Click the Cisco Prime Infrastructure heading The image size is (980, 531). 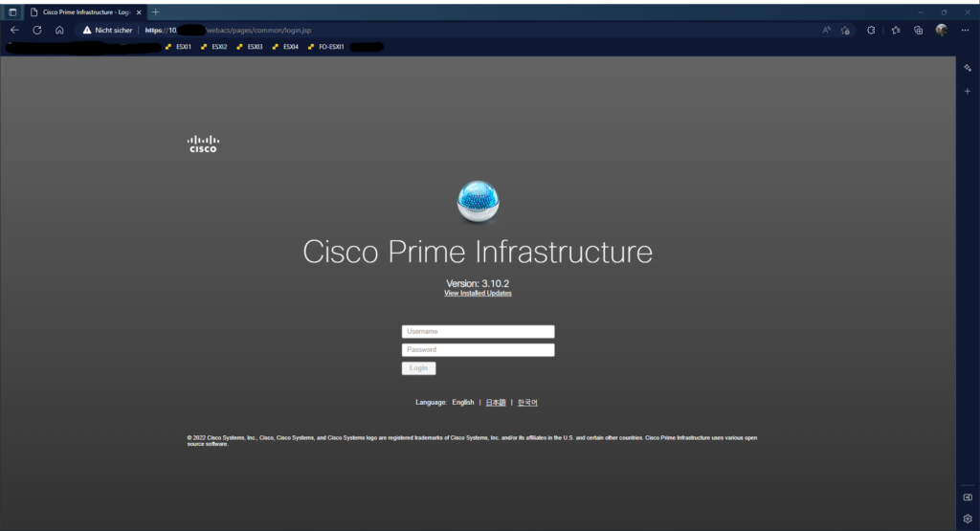478,251
